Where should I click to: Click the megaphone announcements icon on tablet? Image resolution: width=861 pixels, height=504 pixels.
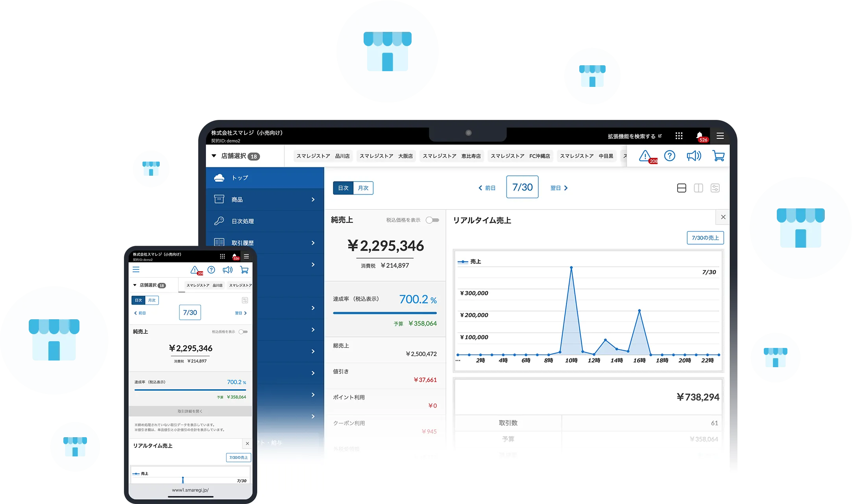click(x=694, y=156)
